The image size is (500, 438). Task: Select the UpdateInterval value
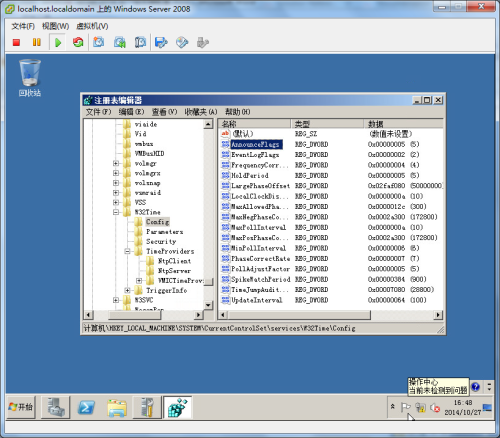tap(257, 300)
